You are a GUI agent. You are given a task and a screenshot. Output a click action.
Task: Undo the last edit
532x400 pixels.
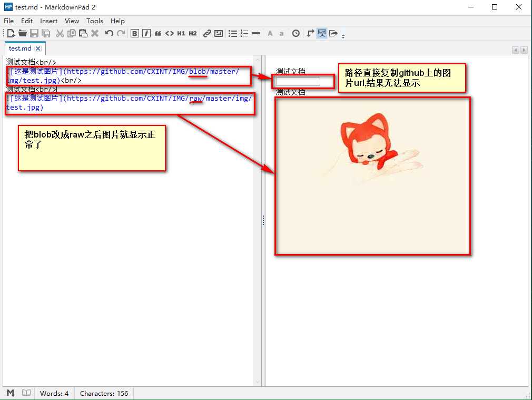click(x=109, y=33)
